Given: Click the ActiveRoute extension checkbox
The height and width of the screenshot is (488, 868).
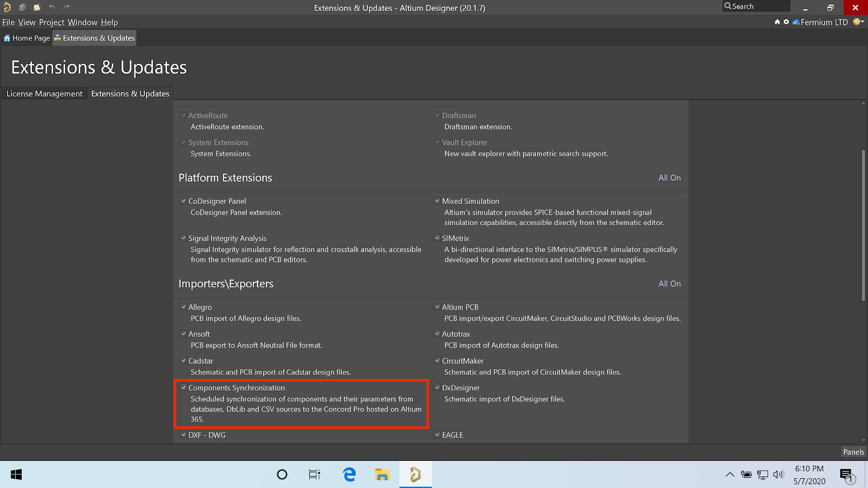Looking at the screenshot, I should (x=183, y=115).
